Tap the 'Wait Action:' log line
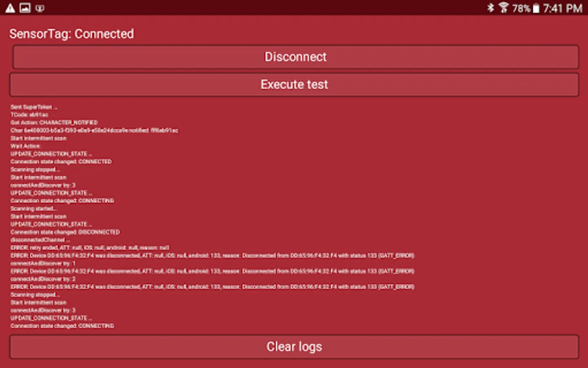This screenshot has width=588, height=368. click(x=26, y=146)
